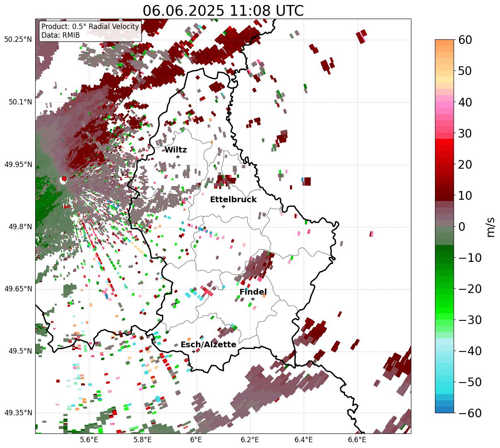Click the 6.4°E longitude tick label

[303, 440]
